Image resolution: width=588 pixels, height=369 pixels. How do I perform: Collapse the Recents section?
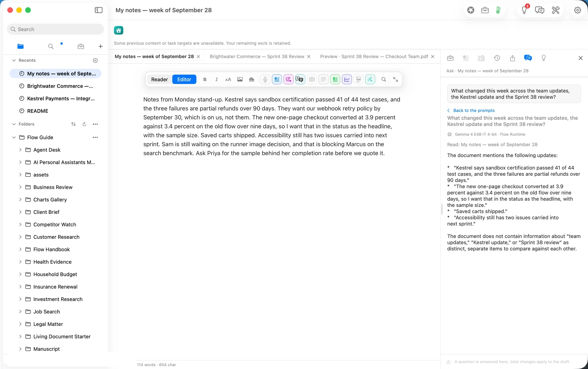point(14,60)
